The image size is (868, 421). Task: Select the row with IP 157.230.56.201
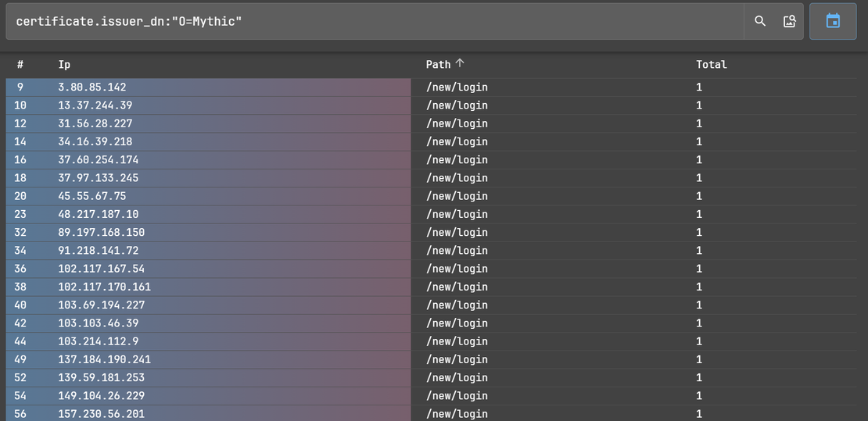[101, 414]
